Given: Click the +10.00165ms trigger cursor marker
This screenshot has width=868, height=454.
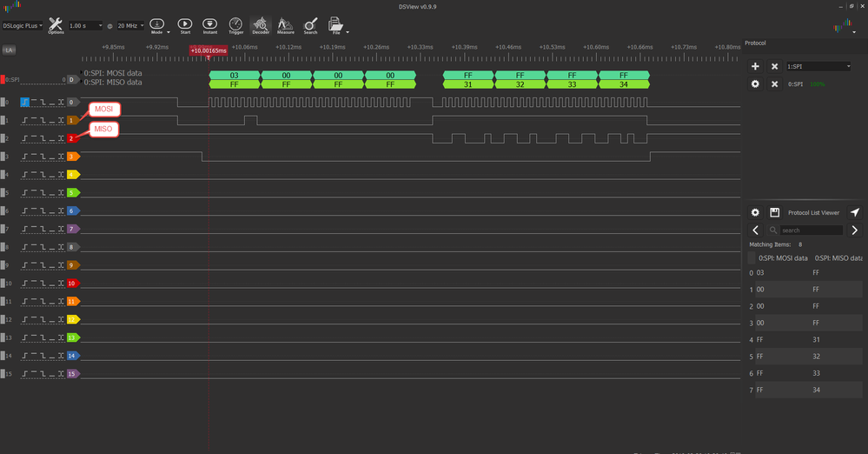Looking at the screenshot, I should coord(209,50).
